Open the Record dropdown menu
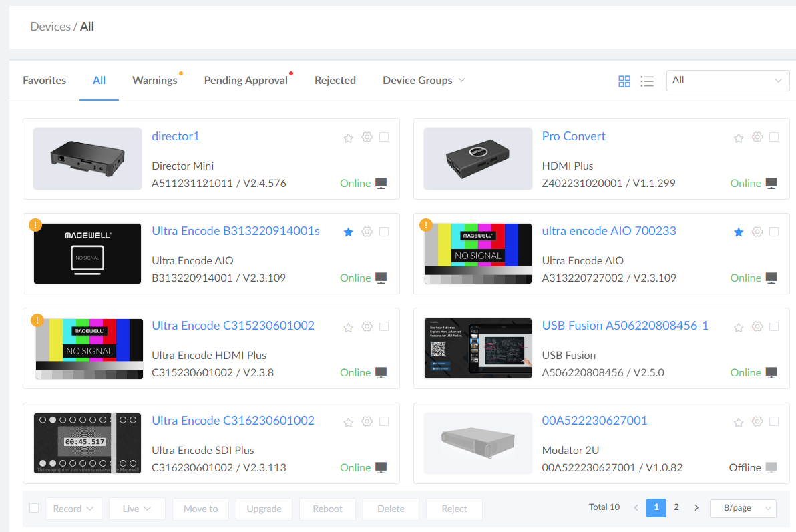796x532 pixels. (x=73, y=509)
